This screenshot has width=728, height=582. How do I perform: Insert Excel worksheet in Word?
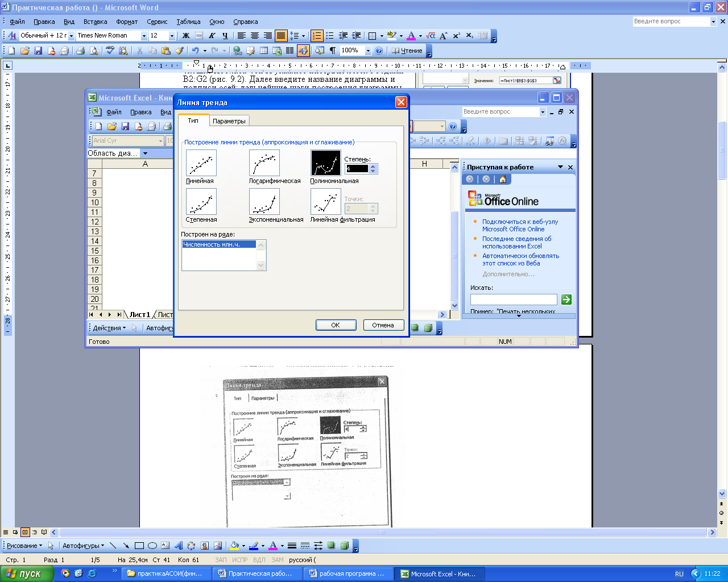[277, 51]
